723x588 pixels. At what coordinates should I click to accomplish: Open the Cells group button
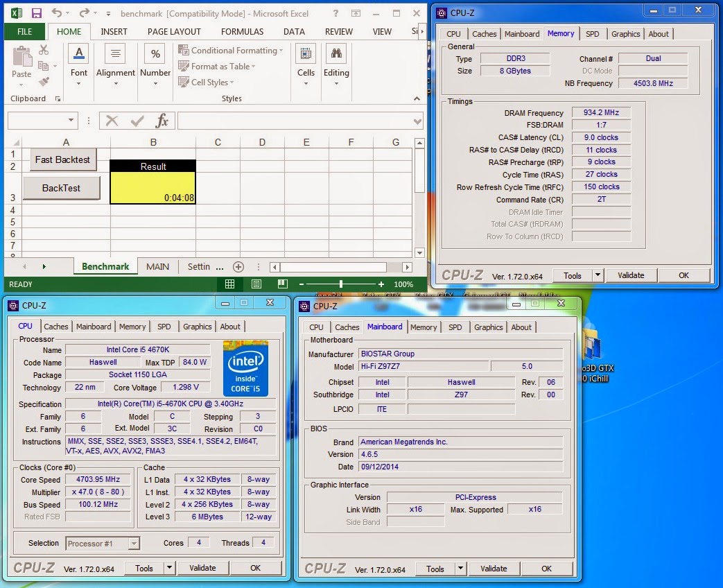pos(306,65)
